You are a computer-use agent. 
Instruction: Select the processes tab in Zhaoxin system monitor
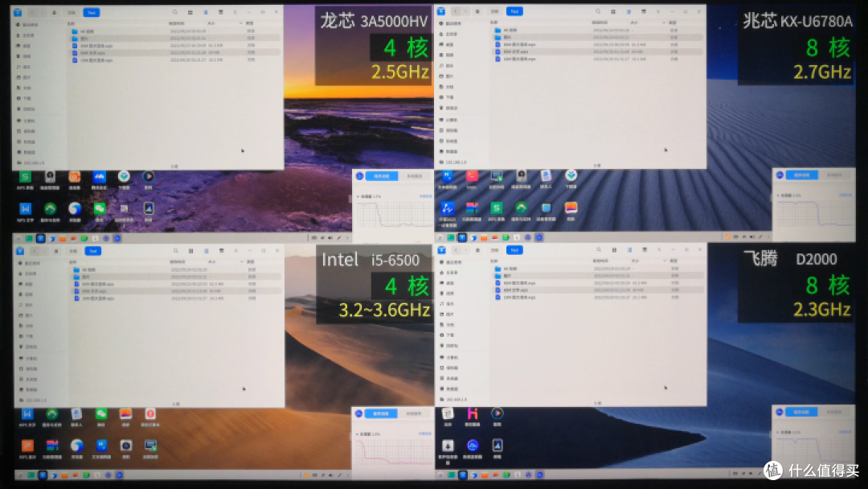[x=801, y=175]
